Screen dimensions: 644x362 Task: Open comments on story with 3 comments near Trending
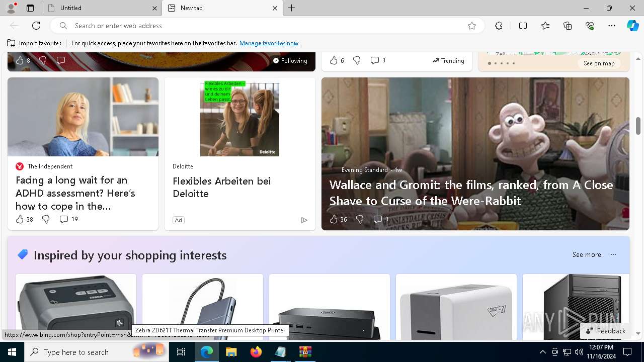coord(378,60)
